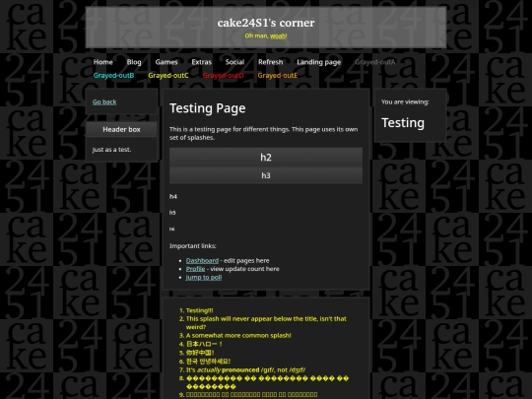Click the Jump to poll link
The width and height of the screenshot is (532, 399).
tap(204, 277)
